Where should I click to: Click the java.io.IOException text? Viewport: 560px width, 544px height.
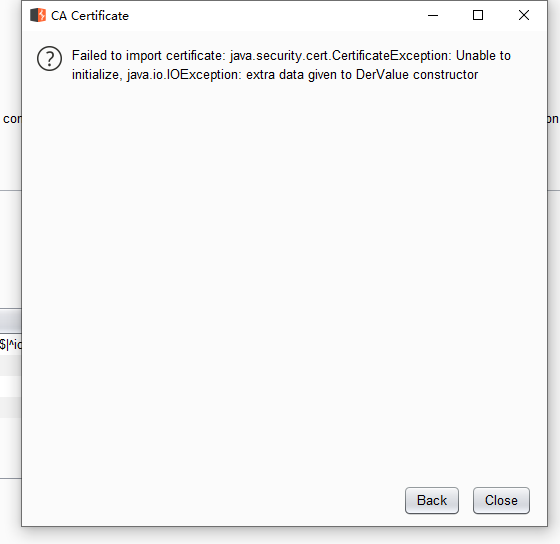(x=184, y=75)
